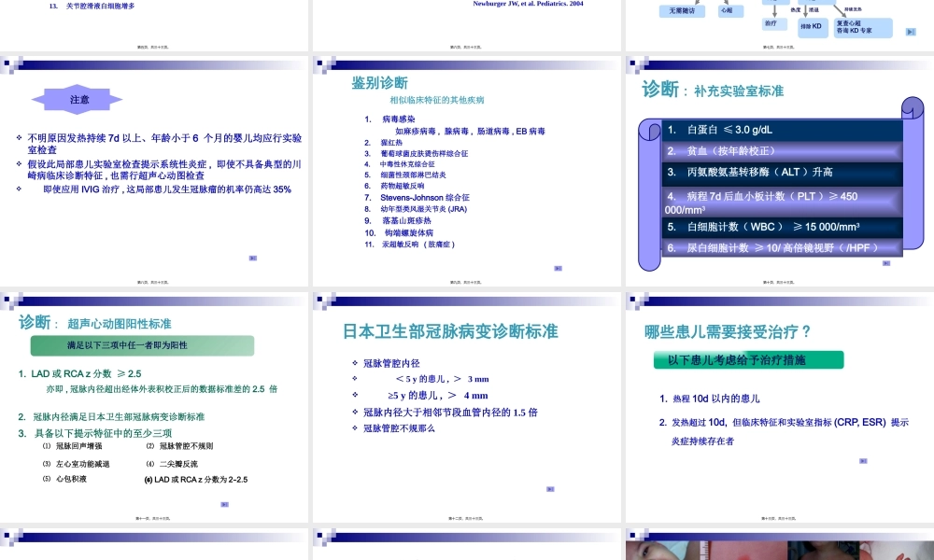Click the small action icon on the 超声心动图阳性标准 slide
Viewport: 934px width, 560px height.
(x=224, y=505)
